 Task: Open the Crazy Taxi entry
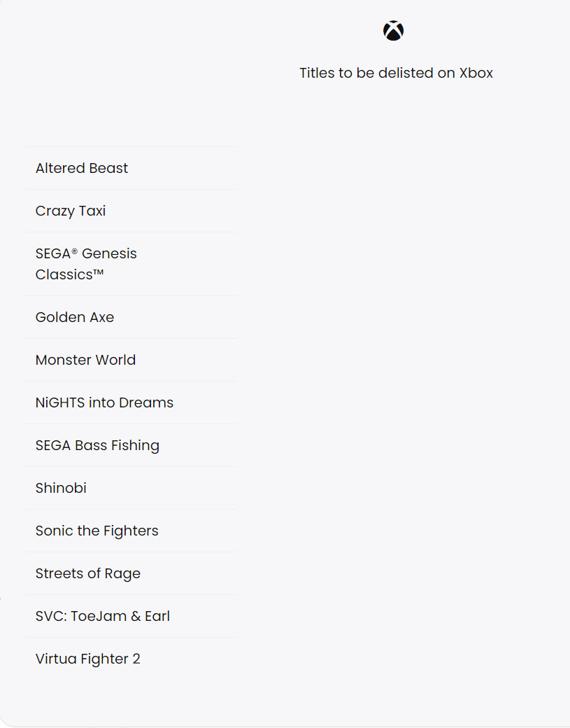coord(71,211)
